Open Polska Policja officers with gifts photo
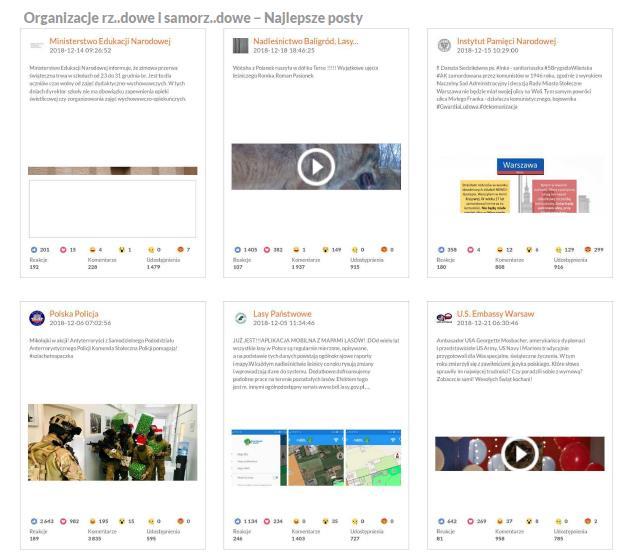The height and width of the screenshot is (559, 629). 113,442
